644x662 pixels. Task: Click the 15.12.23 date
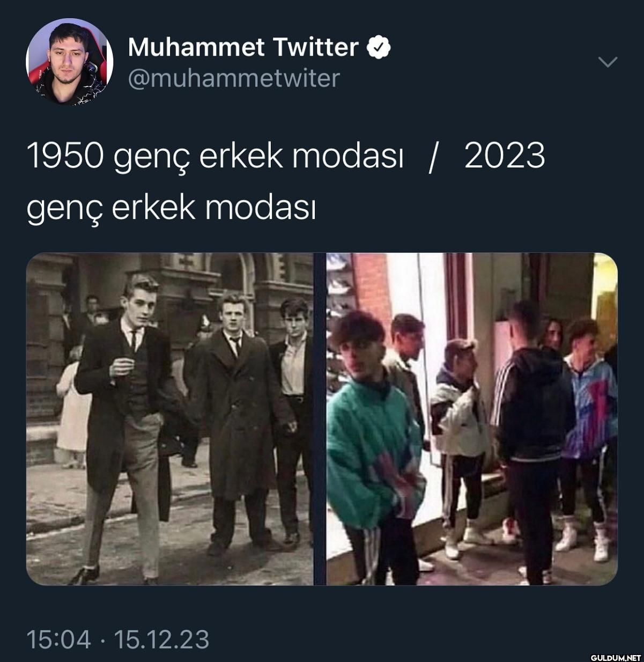click(161, 639)
